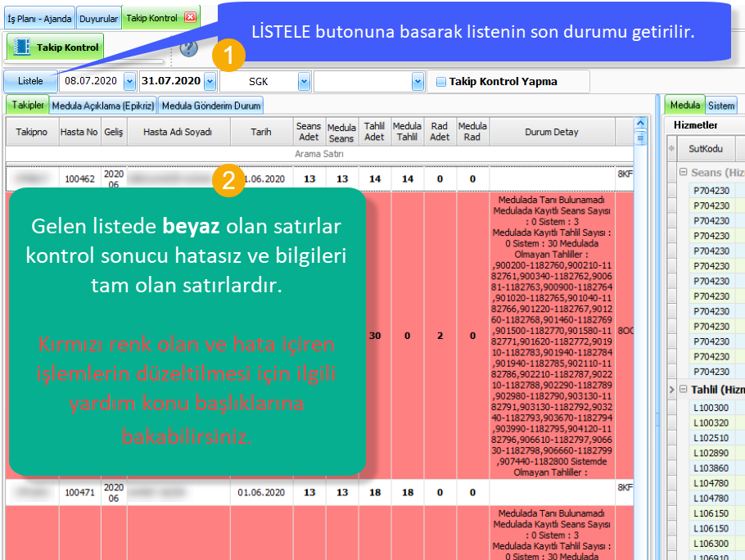Screen dimensions: 745x560
Task: Click the Medula Seans column header
Action: [341, 133]
